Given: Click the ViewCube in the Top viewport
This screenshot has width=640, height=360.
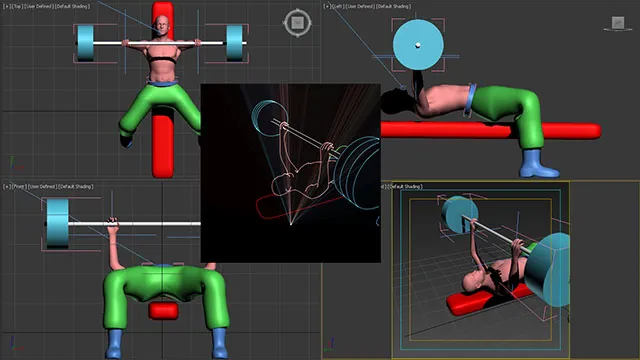Looking at the screenshot, I should [x=297, y=22].
